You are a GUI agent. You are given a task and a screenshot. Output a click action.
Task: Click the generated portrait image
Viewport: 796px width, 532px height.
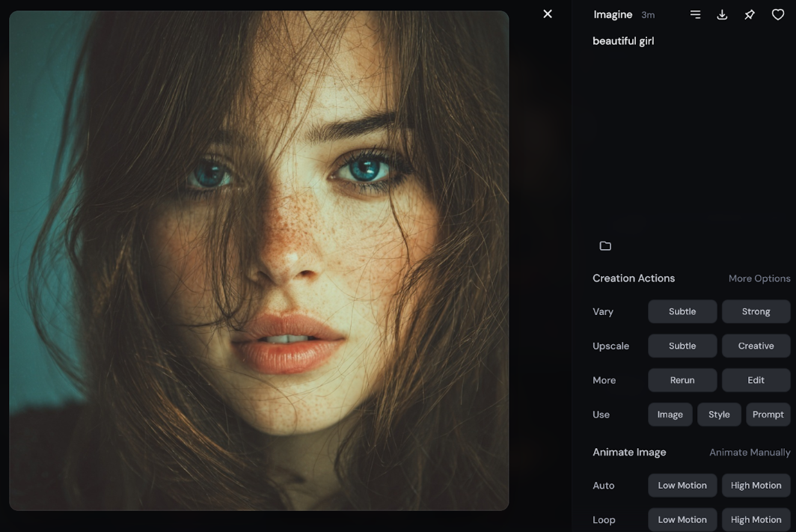(259, 260)
